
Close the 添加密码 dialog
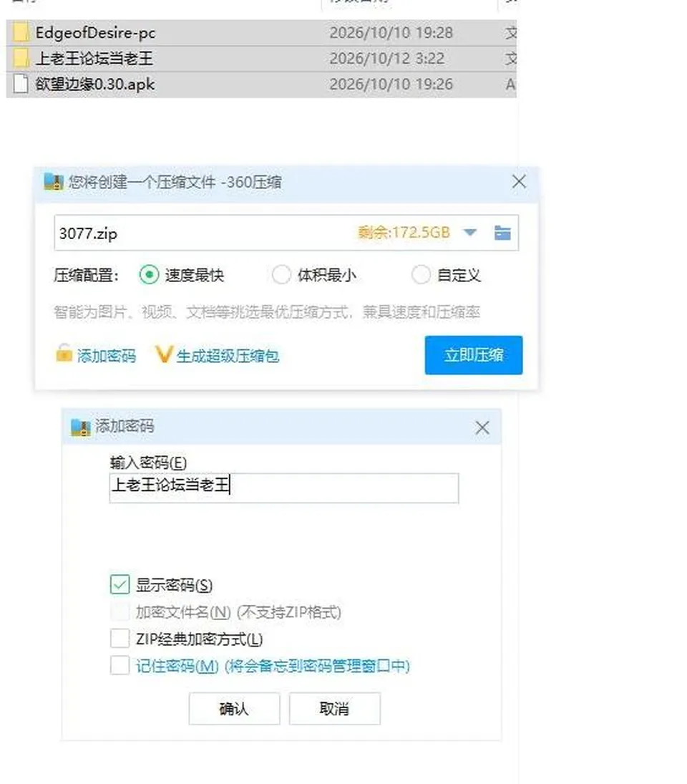(x=482, y=427)
